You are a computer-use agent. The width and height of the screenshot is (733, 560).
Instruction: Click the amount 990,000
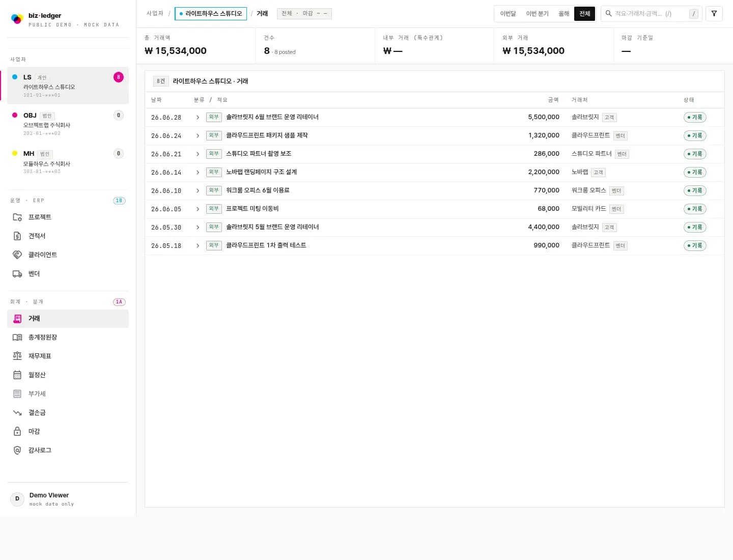pyautogui.click(x=546, y=245)
